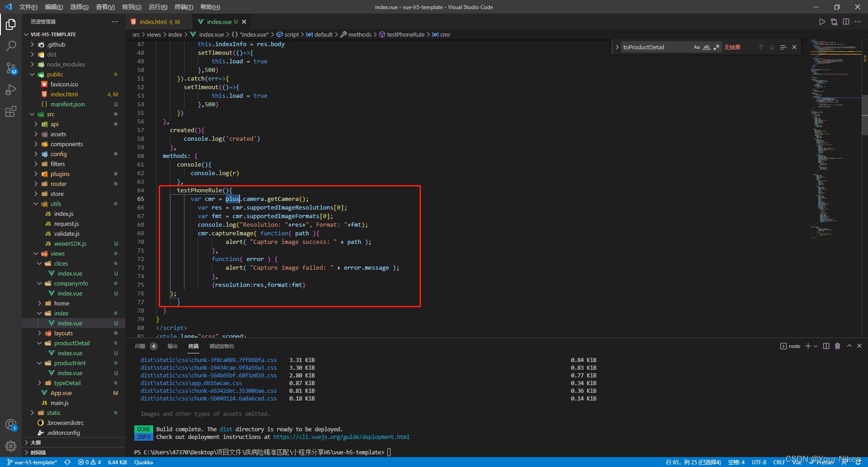Open Explorer panel more actions ellipsis
This screenshot has height=467, width=868.
tap(115, 22)
